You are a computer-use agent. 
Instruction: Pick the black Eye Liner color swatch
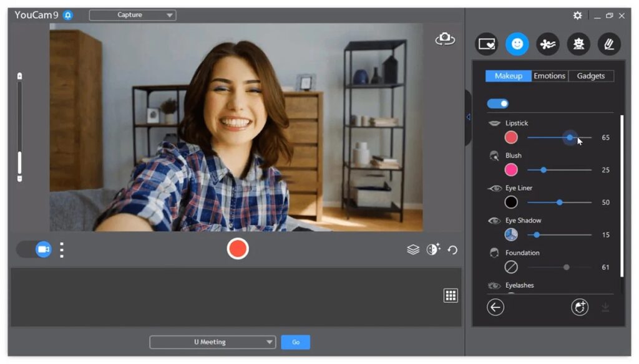point(511,202)
